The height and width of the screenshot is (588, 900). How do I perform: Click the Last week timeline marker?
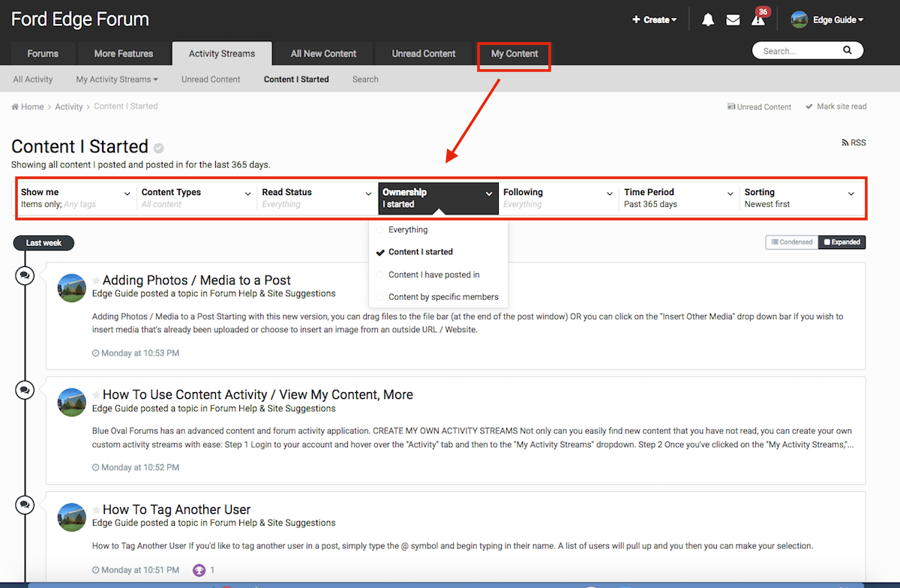click(x=43, y=243)
